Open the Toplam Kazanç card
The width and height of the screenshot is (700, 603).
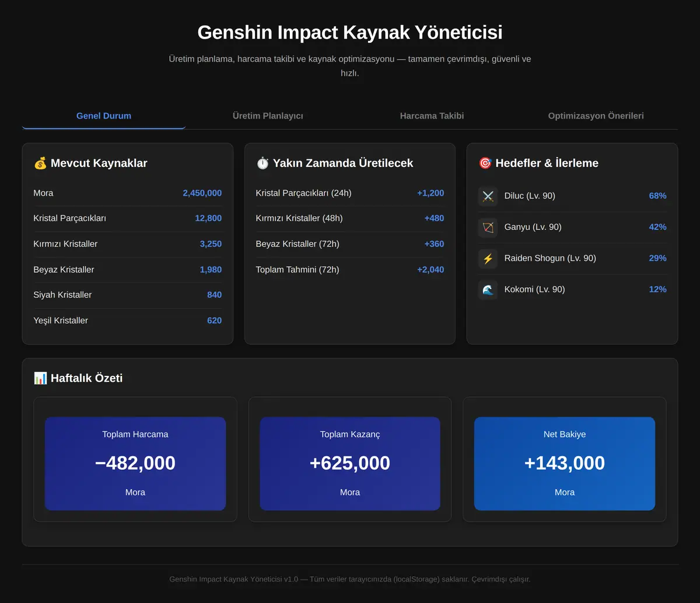click(350, 463)
